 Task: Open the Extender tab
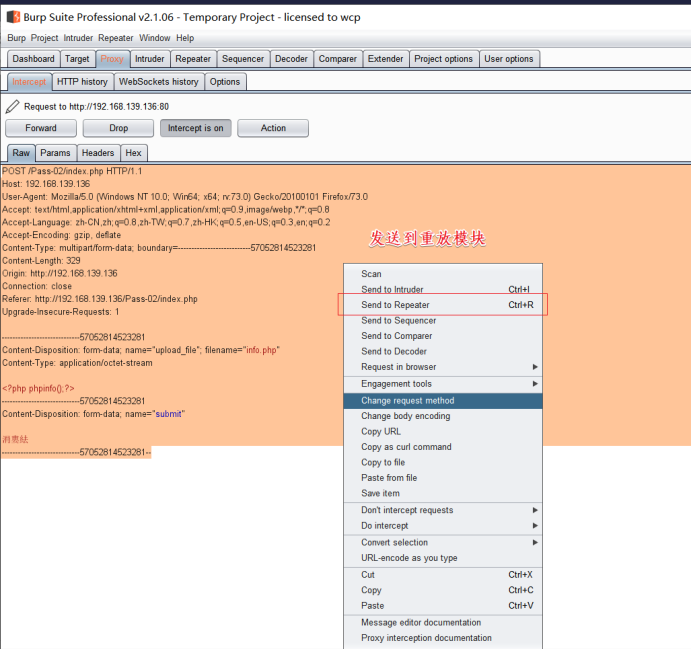(385, 59)
